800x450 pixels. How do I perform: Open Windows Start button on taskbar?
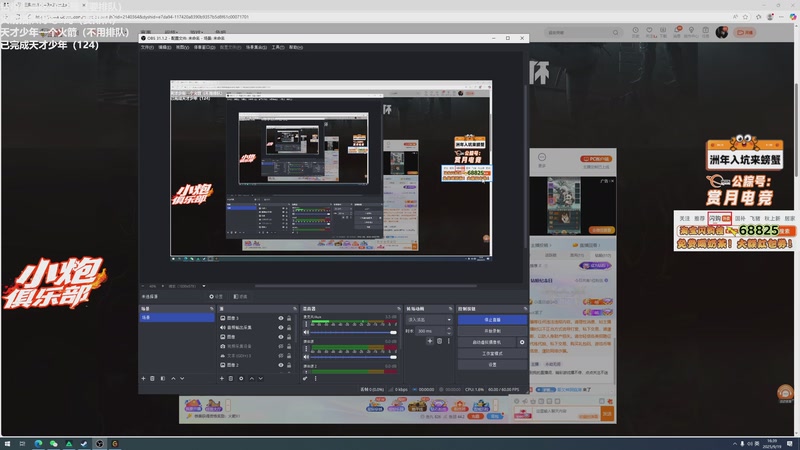pyautogui.click(x=7, y=444)
